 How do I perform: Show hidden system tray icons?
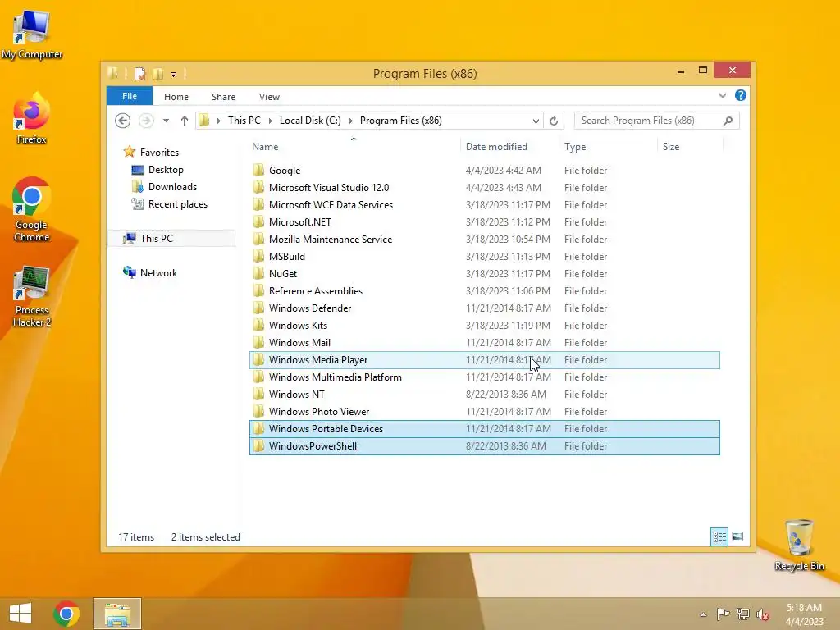pyautogui.click(x=703, y=614)
